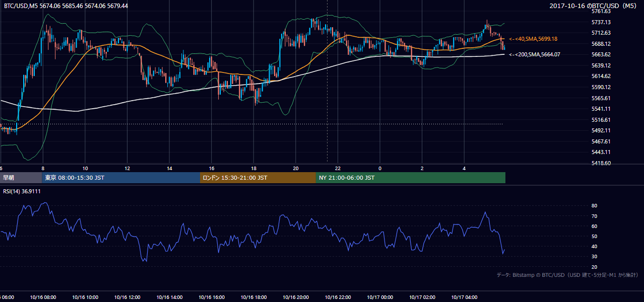Click hour label 12 above session bars
The height and width of the screenshot is (302, 644).
click(127, 168)
